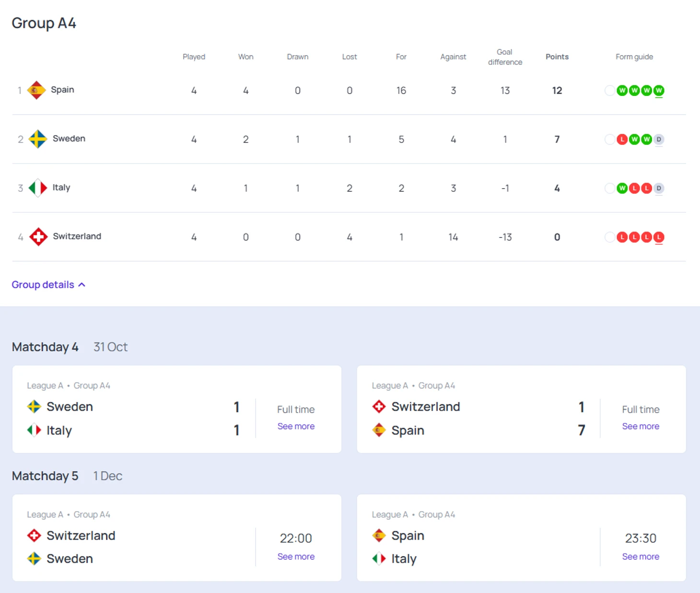Open See more for Switzerland vs Spain result
The width and height of the screenshot is (700, 593).
(641, 427)
